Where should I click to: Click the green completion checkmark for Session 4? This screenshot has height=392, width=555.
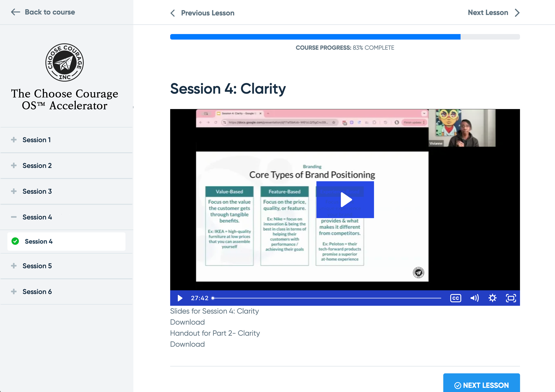pyautogui.click(x=15, y=241)
